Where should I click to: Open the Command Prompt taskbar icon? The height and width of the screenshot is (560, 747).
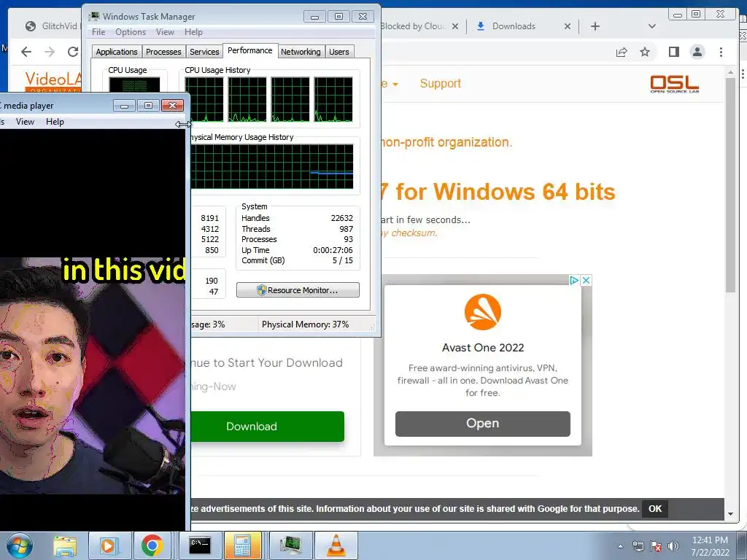(199, 545)
